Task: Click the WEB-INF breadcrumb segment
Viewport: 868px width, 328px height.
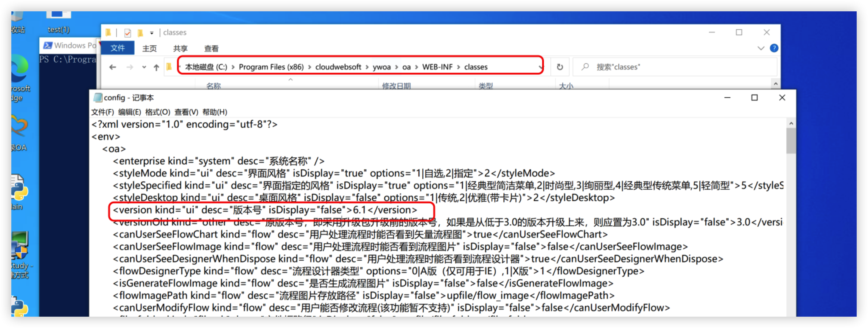Action: [437, 67]
